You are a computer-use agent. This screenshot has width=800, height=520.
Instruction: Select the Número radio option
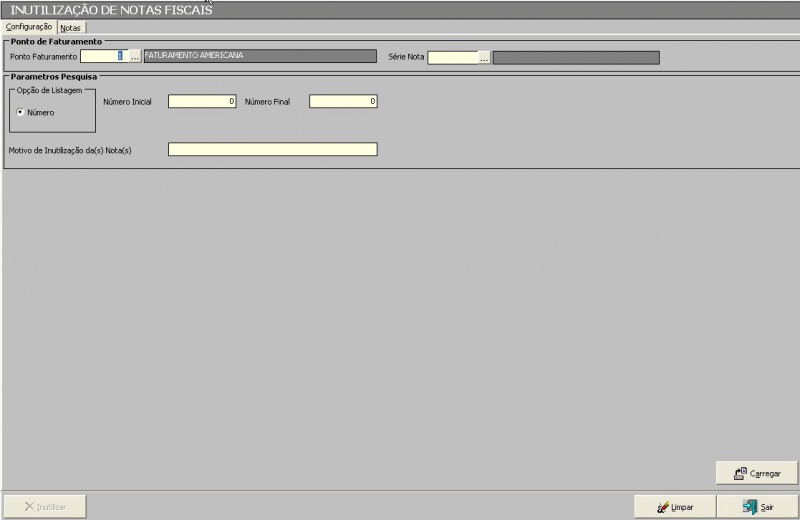click(20, 112)
